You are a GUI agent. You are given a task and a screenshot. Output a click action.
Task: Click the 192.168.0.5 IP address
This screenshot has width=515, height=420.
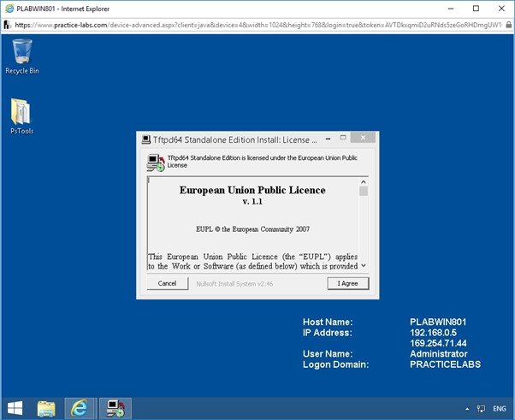click(433, 333)
